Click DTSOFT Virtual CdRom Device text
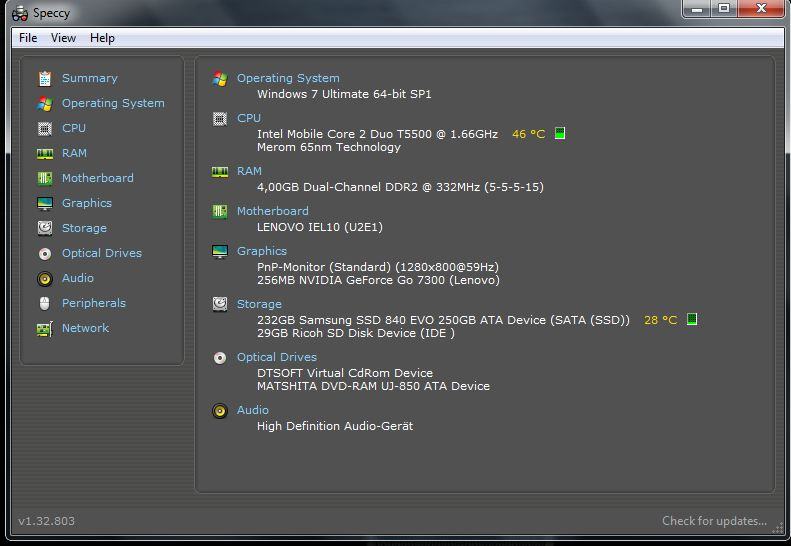The width and height of the screenshot is (791, 546). pyautogui.click(x=345, y=373)
